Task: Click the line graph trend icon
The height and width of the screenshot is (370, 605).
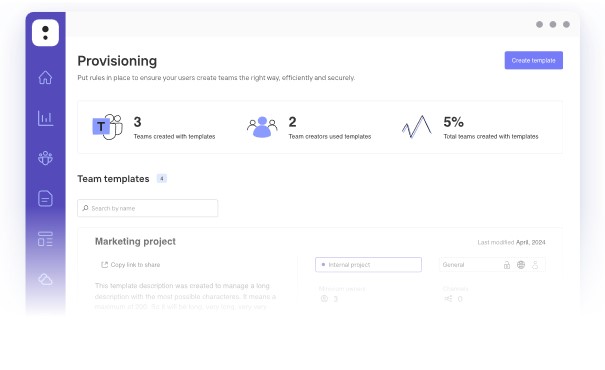Action: pos(417,127)
